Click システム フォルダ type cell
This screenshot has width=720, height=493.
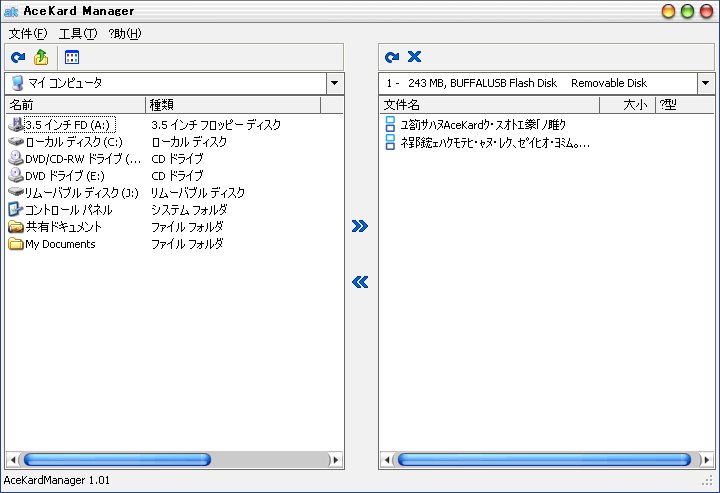(189, 210)
